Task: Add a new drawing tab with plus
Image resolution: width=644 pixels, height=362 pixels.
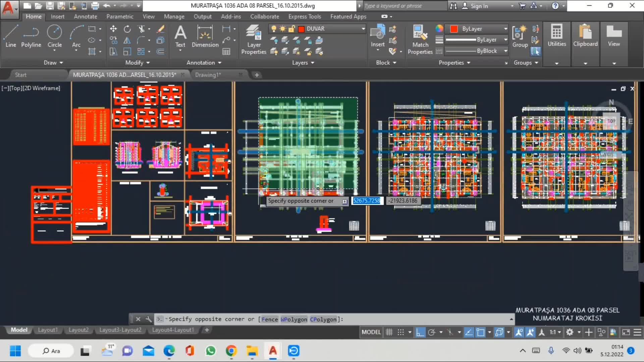Action: point(257,75)
